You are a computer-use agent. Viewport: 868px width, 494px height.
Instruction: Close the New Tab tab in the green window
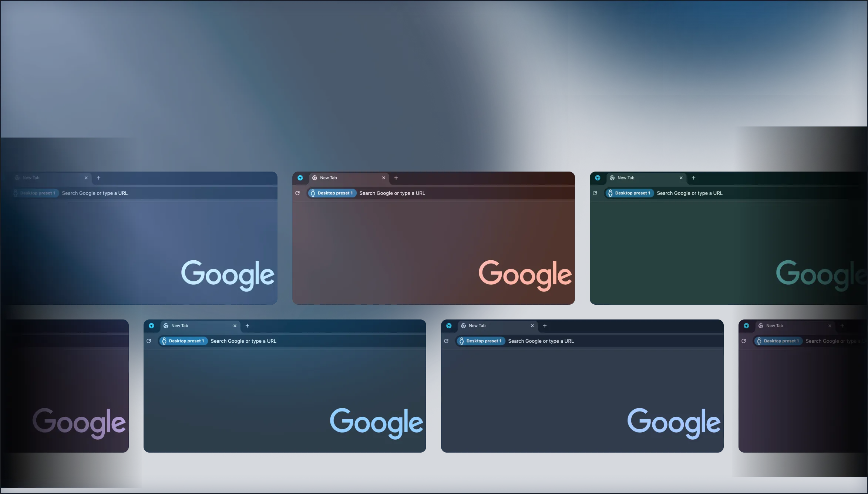click(x=681, y=178)
